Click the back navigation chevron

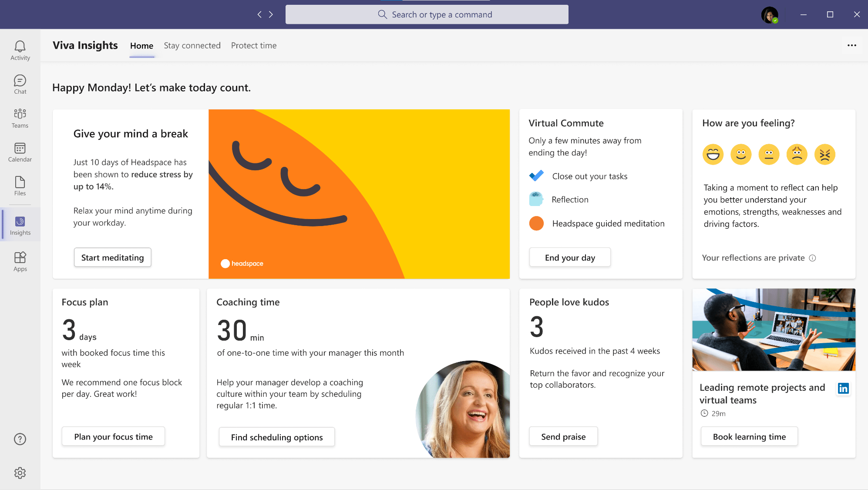coord(259,14)
